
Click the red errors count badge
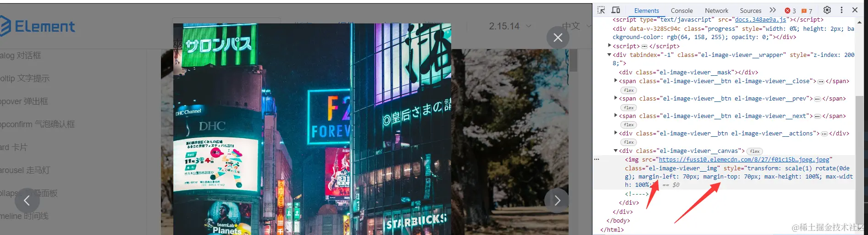click(790, 11)
